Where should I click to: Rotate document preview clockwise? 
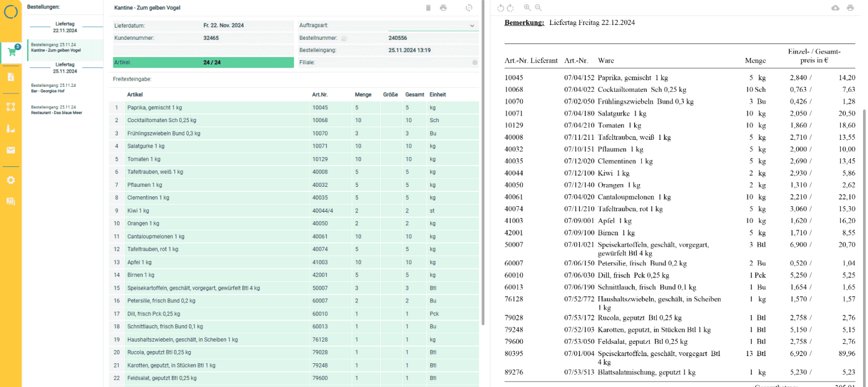(x=510, y=8)
